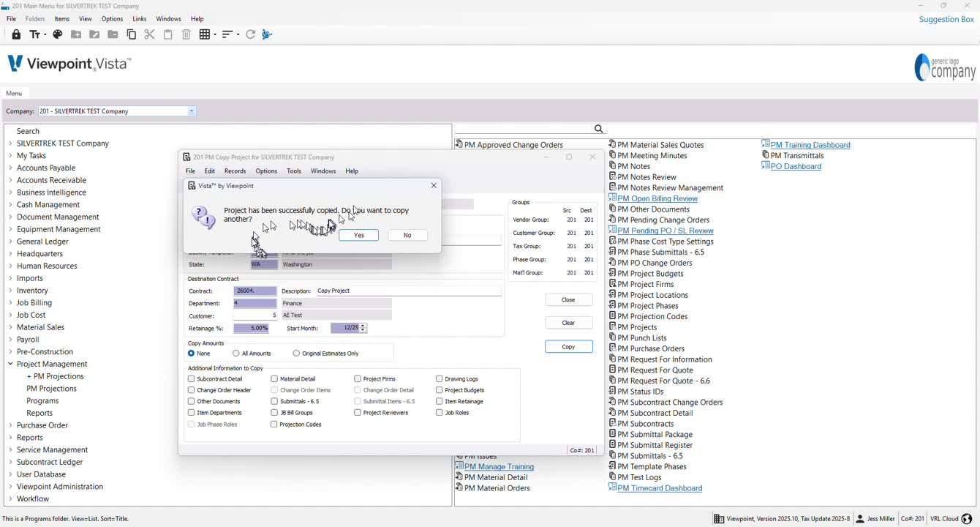The image size is (980, 527).
Task: Click the grid view icon
Action: [204, 34]
